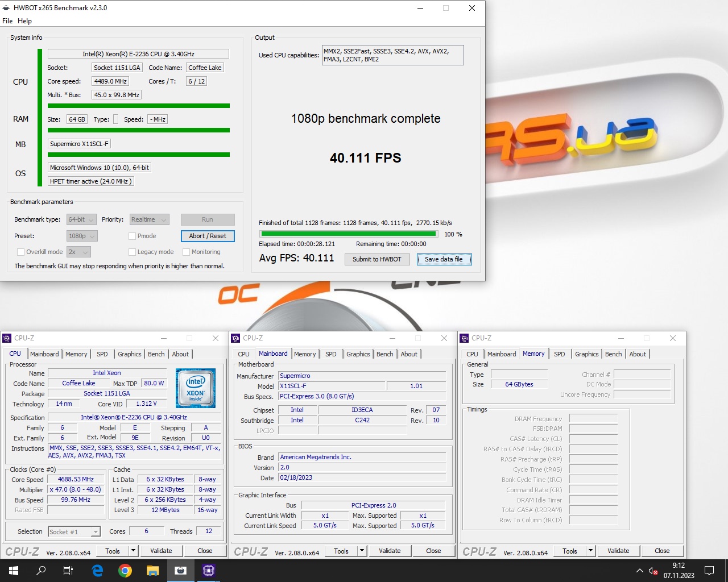
Task: Click the Max TDP 80.0 W value
Action: [154, 383]
